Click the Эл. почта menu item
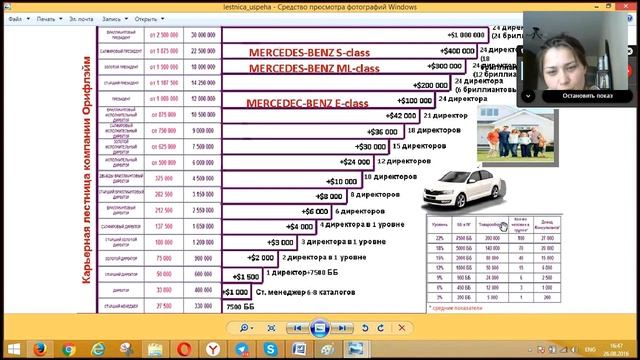The image size is (640, 360). point(81,19)
